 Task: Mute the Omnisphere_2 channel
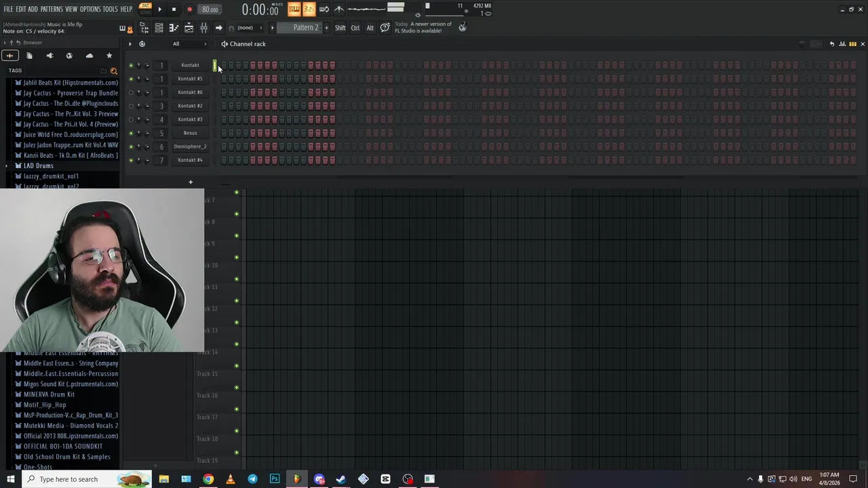131,146
